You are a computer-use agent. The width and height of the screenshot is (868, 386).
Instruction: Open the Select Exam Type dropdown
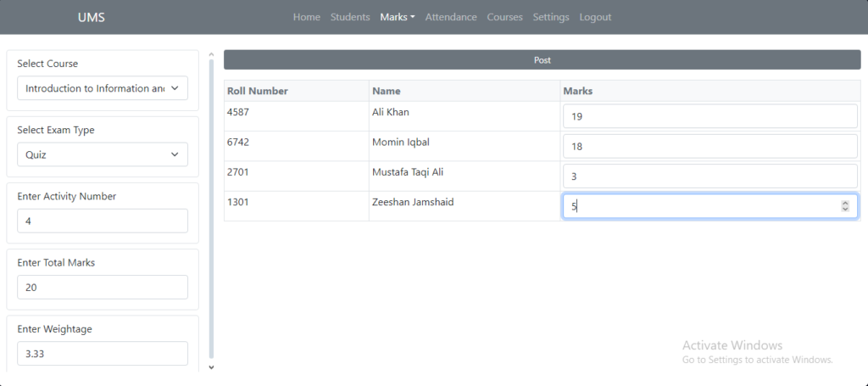(103, 154)
